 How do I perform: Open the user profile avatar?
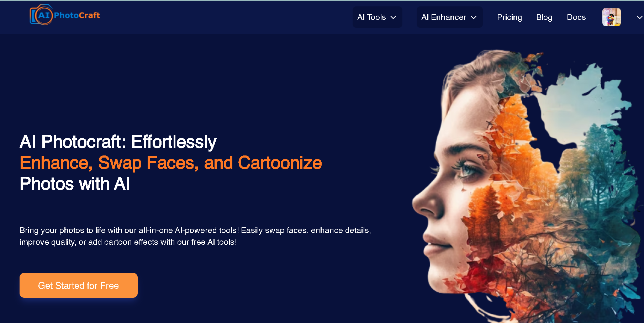(611, 17)
